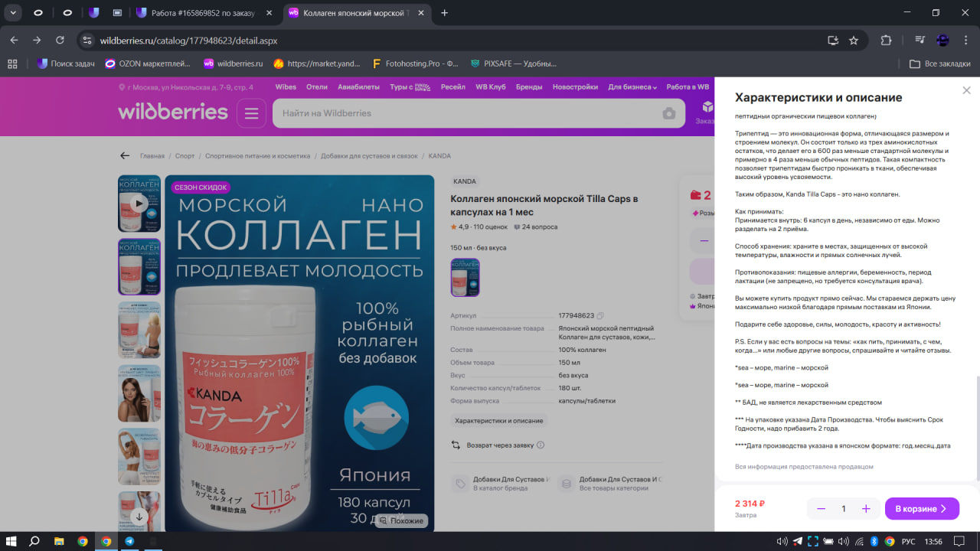Open Chrome three-dot menu
980x551 pixels.
pos(965,41)
